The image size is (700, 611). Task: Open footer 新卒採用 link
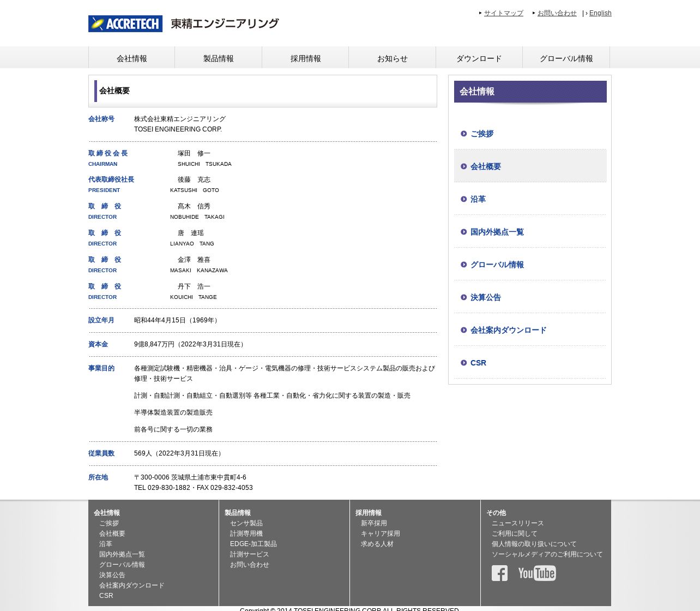click(x=374, y=523)
